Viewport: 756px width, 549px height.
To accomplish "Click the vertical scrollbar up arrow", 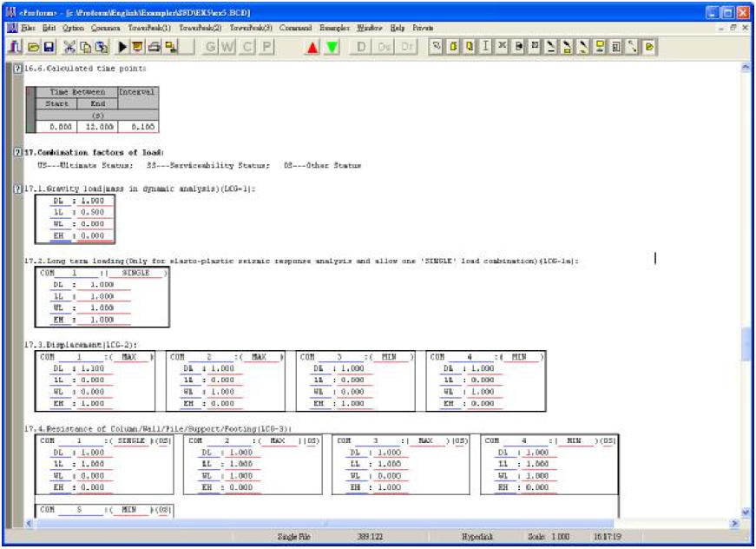I will point(746,68).
